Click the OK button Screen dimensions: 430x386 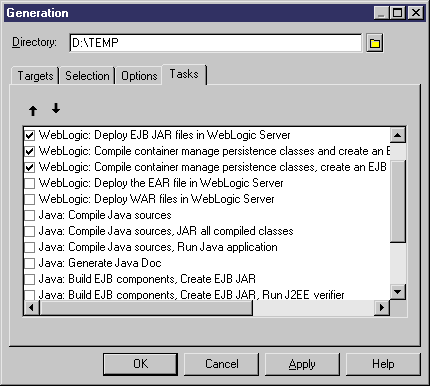tap(140, 364)
